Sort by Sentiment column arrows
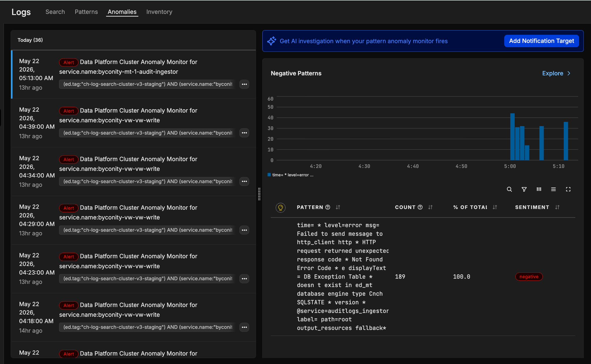Image resolution: width=591 pixels, height=364 pixels. [557, 207]
